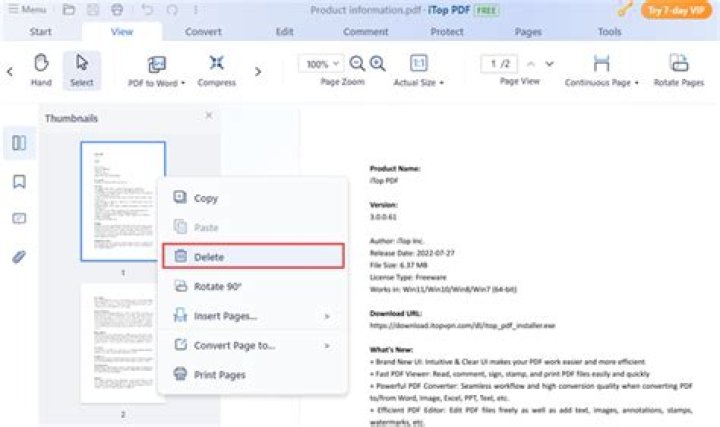The width and height of the screenshot is (720, 427).
Task: Select the page 1 thumbnail
Action: [x=123, y=201]
